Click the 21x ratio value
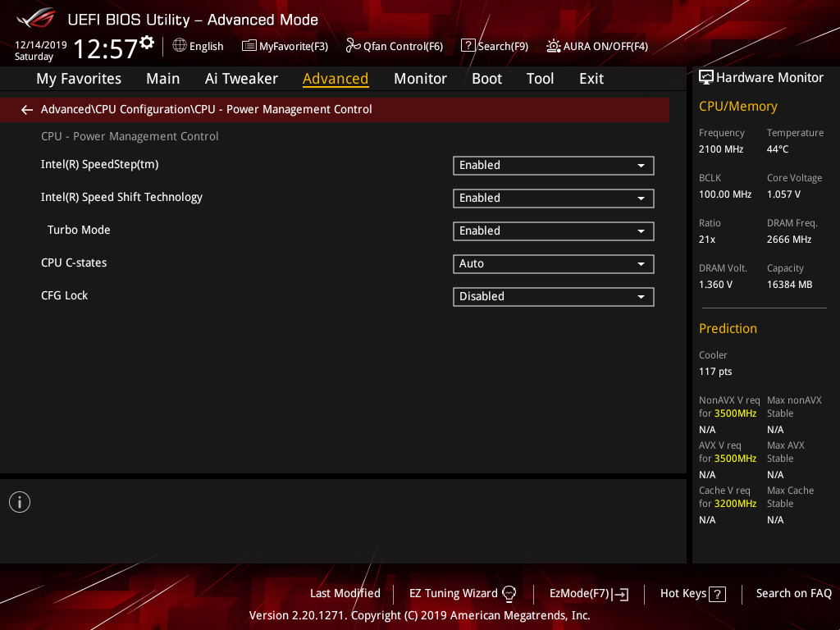 (706, 240)
